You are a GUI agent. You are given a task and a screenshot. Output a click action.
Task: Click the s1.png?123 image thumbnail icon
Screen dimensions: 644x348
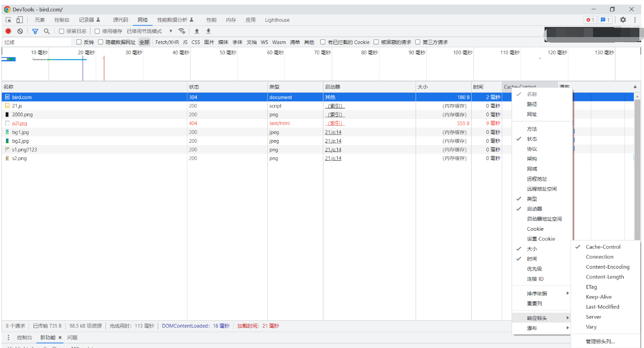(x=7, y=150)
